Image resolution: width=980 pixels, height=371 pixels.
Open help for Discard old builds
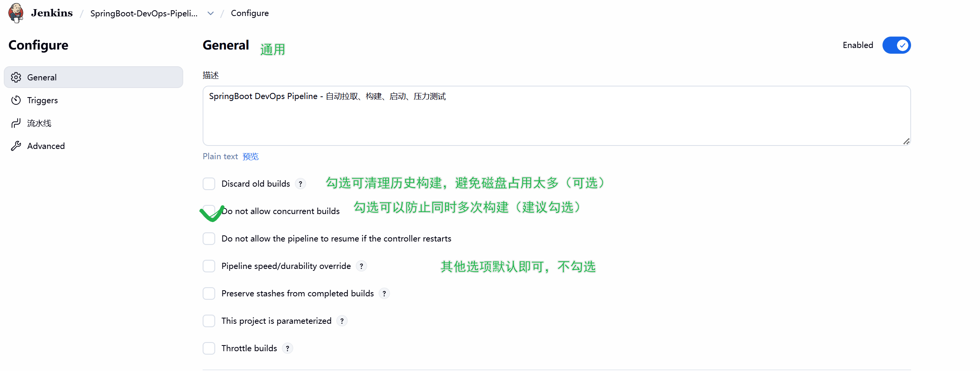301,184
